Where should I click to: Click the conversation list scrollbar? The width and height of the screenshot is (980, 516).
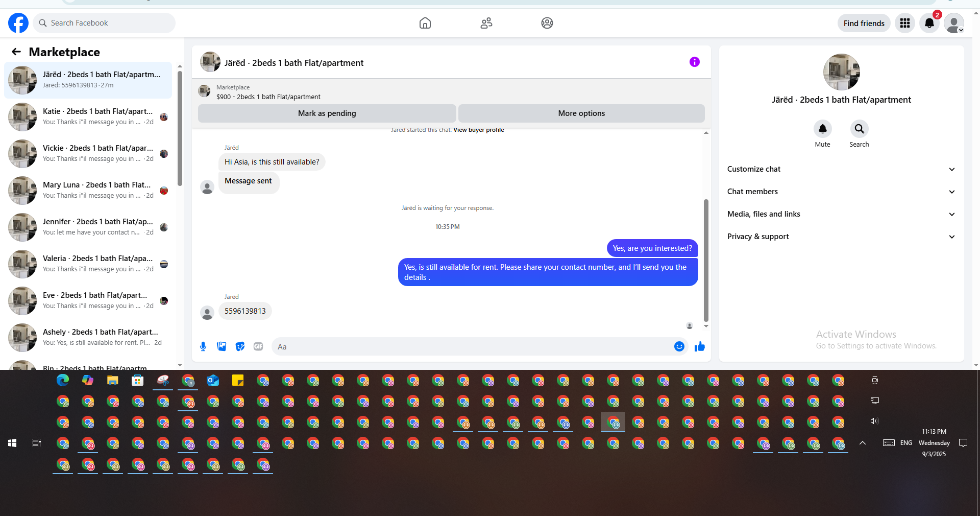[x=180, y=128]
